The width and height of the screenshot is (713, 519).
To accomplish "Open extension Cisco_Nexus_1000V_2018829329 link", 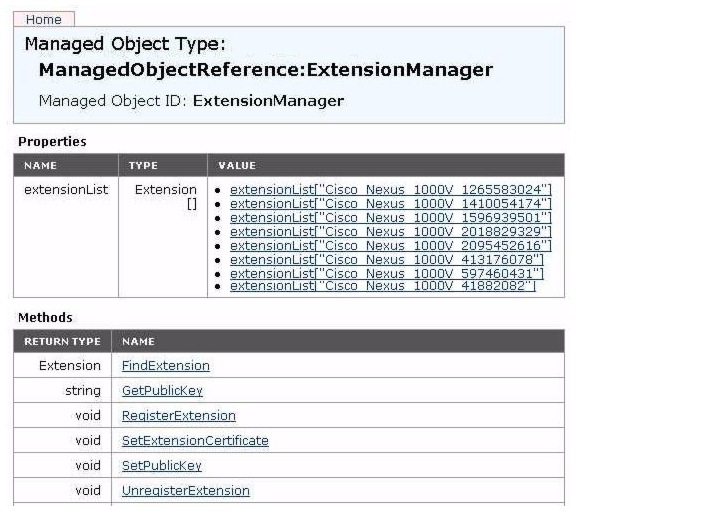I will (391, 232).
